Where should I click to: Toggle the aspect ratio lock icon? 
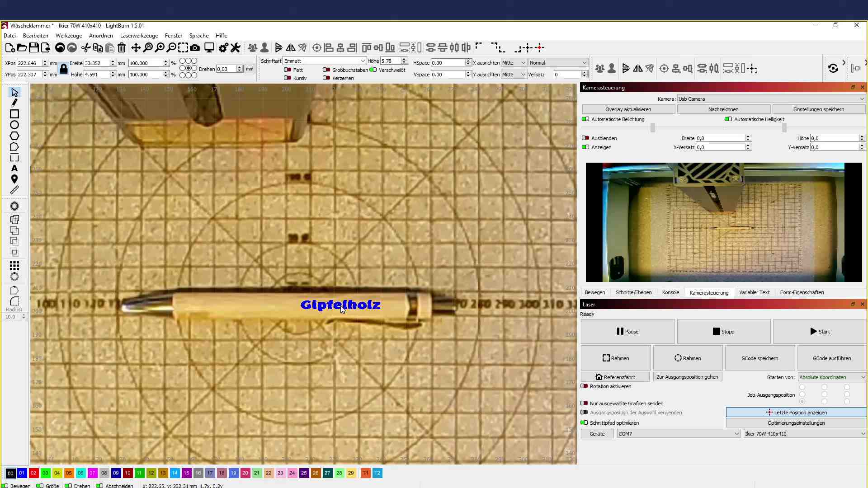click(64, 69)
